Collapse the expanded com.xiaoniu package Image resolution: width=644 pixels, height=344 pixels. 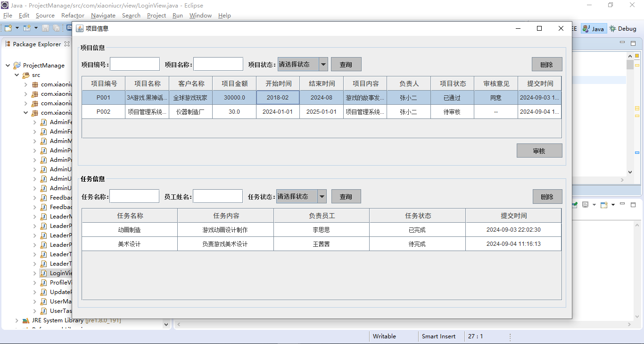click(x=26, y=113)
